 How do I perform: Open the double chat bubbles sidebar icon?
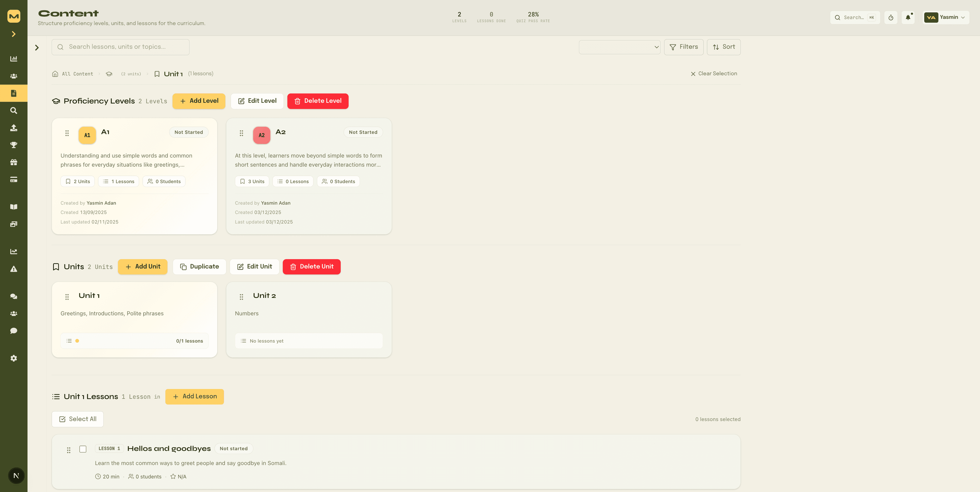click(14, 296)
